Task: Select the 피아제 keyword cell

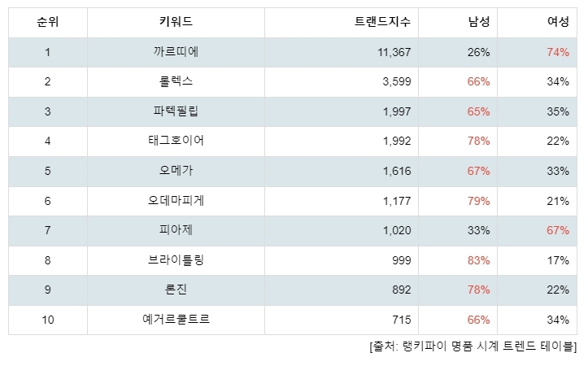Action: [x=176, y=230]
